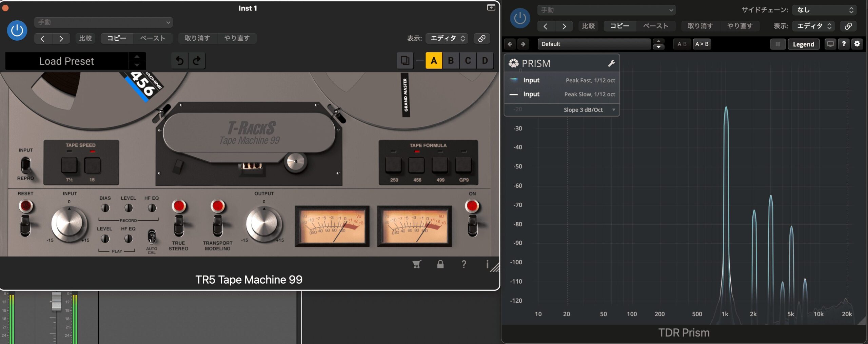Viewport: 868px width, 344px height.
Task: Open the shopping cart store icon
Action: coord(417,264)
